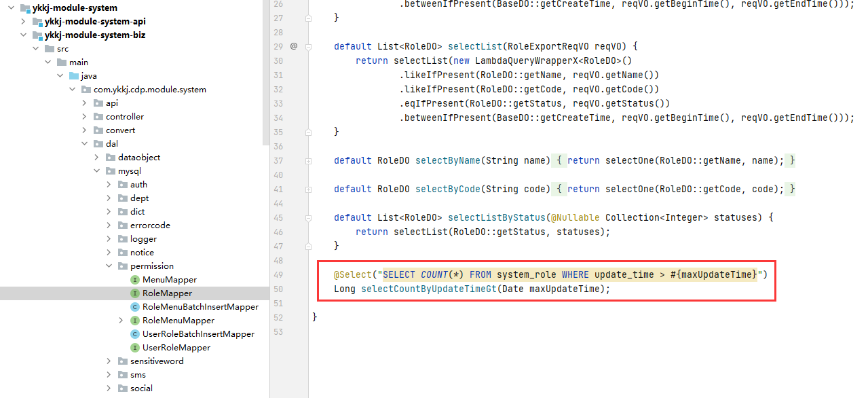Unfold the selectByName method on line 37
This screenshot has height=398, width=868.
309,161
